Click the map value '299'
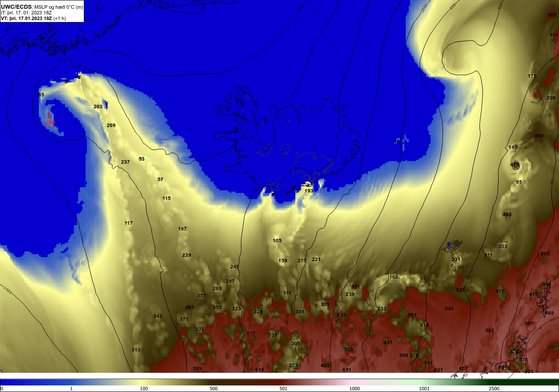This screenshot has width=559, height=392. [x=551, y=98]
